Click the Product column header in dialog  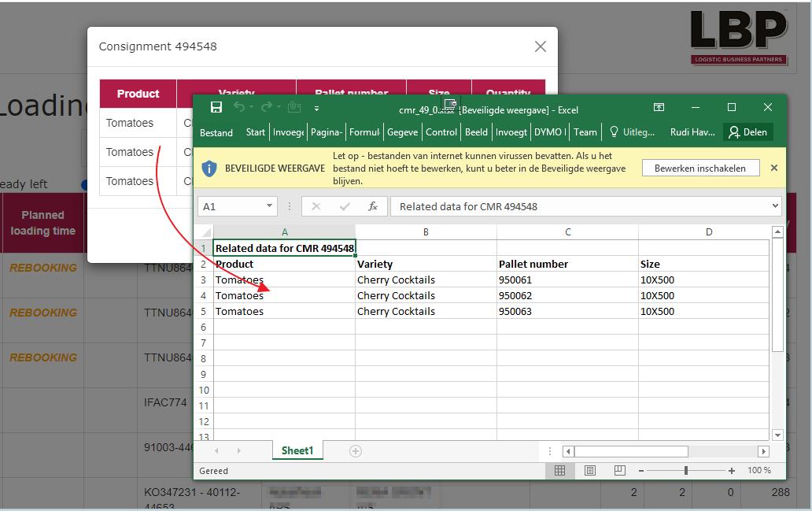point(138,94)
